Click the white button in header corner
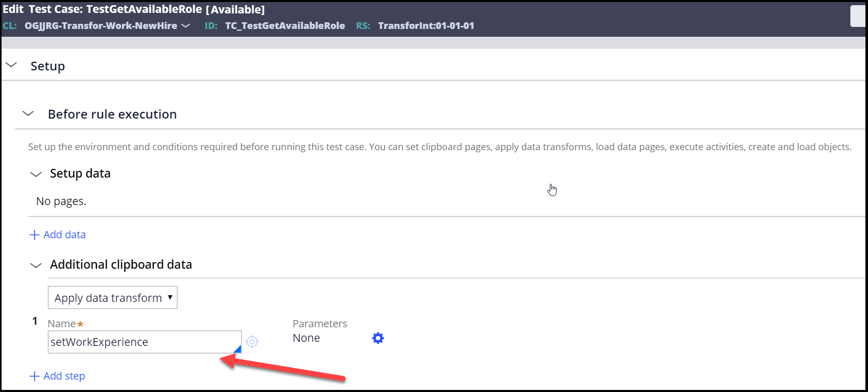This screenshot has height=392, width=868. pyautogui.click(x=858, y=16)
